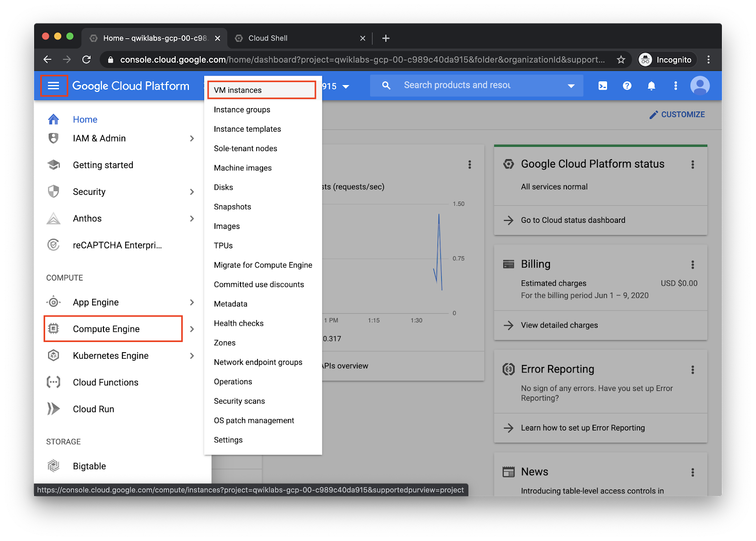Open notifications bell icon
This screenshot has height=541, width=756.
[651, 85]
